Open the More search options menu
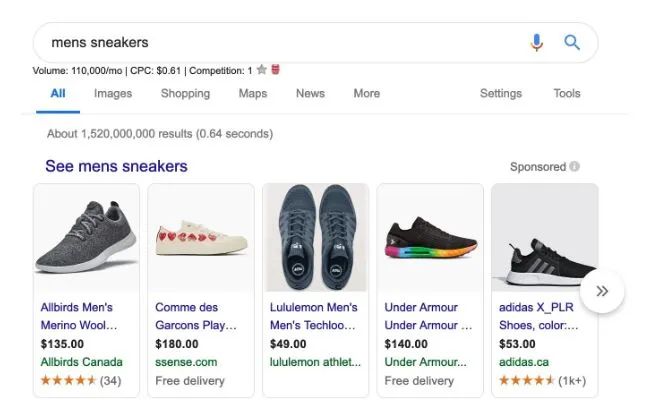Image resolution: width=655 pixels, height=418 pixels. 366,94
